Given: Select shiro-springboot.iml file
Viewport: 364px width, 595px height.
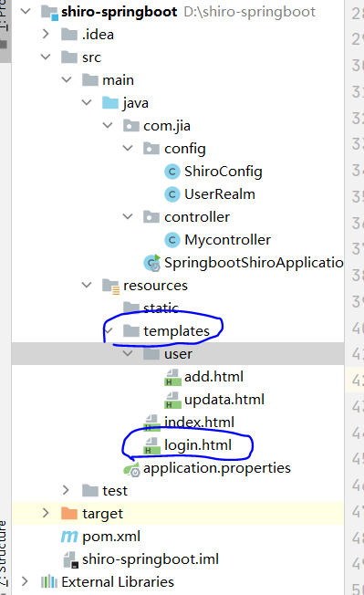Looking at the screenshot, I should tap(151, 558).
